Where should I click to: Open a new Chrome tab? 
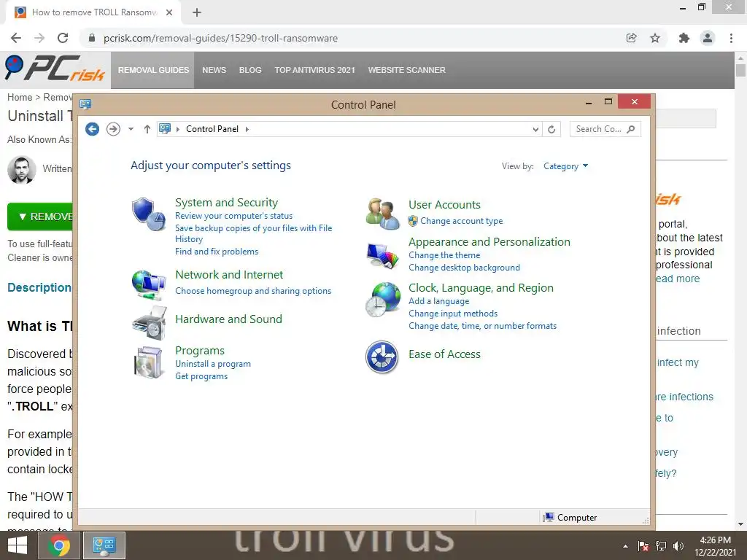point(197,12)
